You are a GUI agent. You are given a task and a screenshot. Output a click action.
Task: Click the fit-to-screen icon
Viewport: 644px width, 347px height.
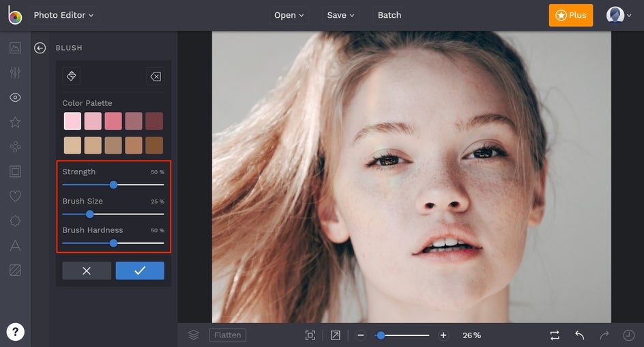[310, 335]
